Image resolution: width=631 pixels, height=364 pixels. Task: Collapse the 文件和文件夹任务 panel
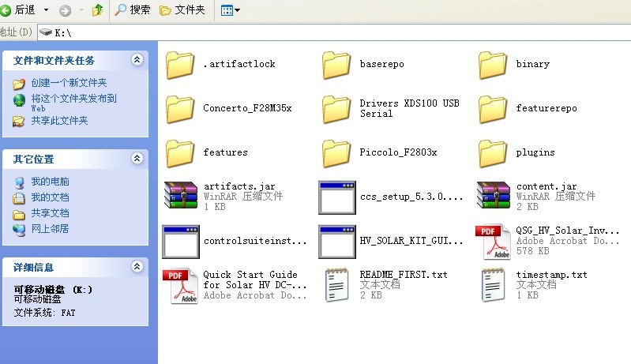137,60
